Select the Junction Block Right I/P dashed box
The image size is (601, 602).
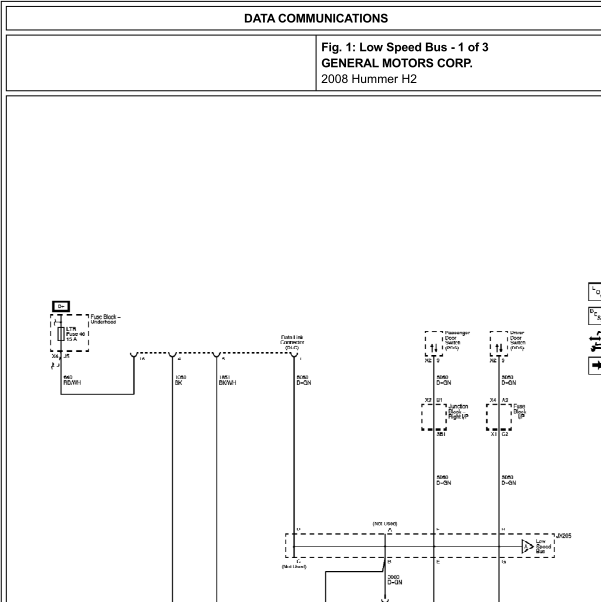coord(434,417)
